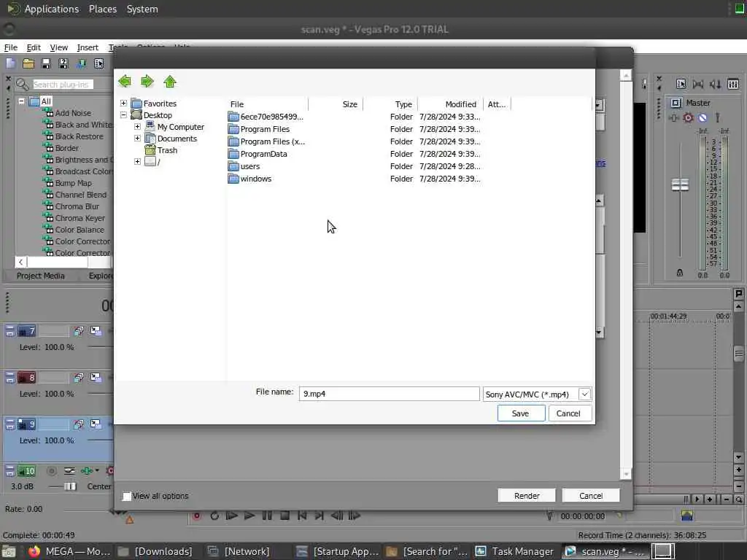Click track 8 compositing mode icon
Image resolution: width=747 pixels, height=560 pixels.
(x=79, y=378)
